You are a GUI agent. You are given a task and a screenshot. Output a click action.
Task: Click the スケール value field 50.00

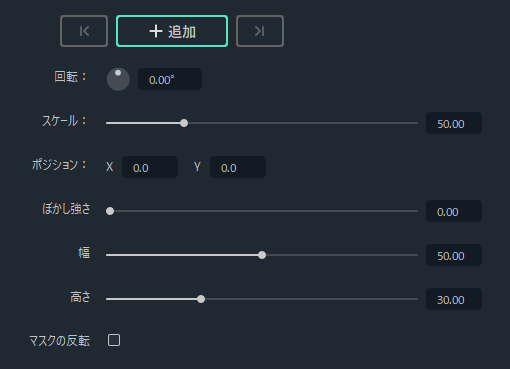454,123
